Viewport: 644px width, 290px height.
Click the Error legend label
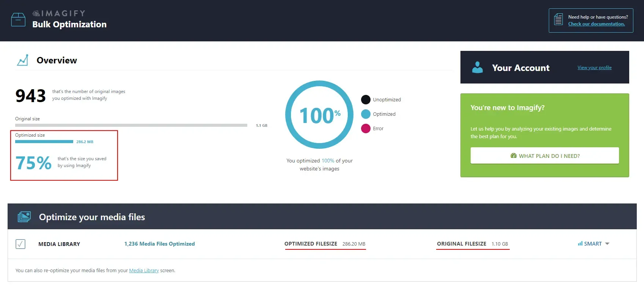point(378,129)
